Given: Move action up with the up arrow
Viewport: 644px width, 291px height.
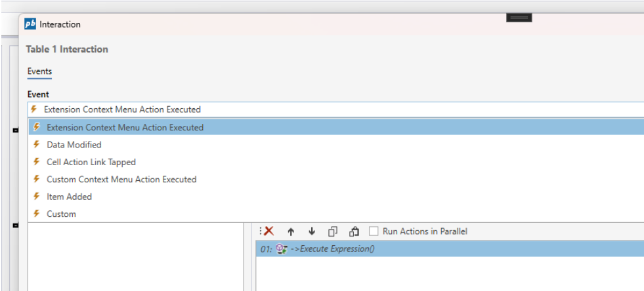Looking at the screenshot, I should (291, 231).
